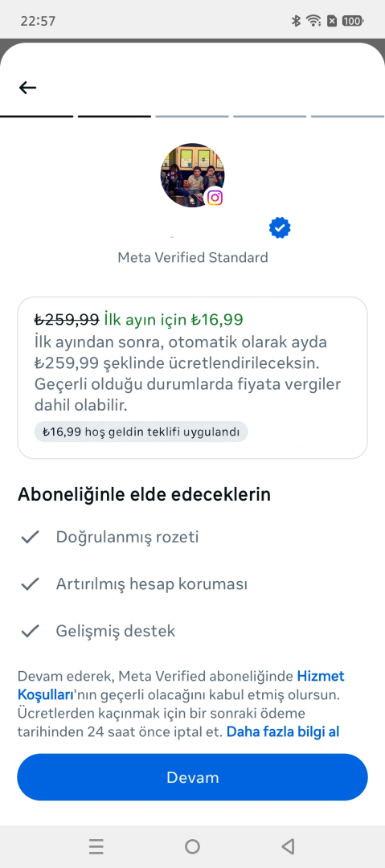Open the profile picture thumbnail
This screenshot has height=868, width=385.
point(192,175)
